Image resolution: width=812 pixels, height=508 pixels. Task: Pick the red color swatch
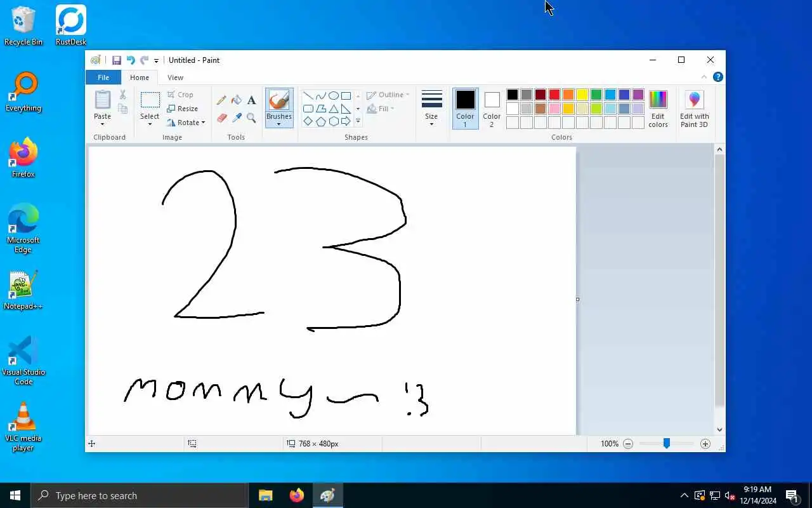click(554, 95)
